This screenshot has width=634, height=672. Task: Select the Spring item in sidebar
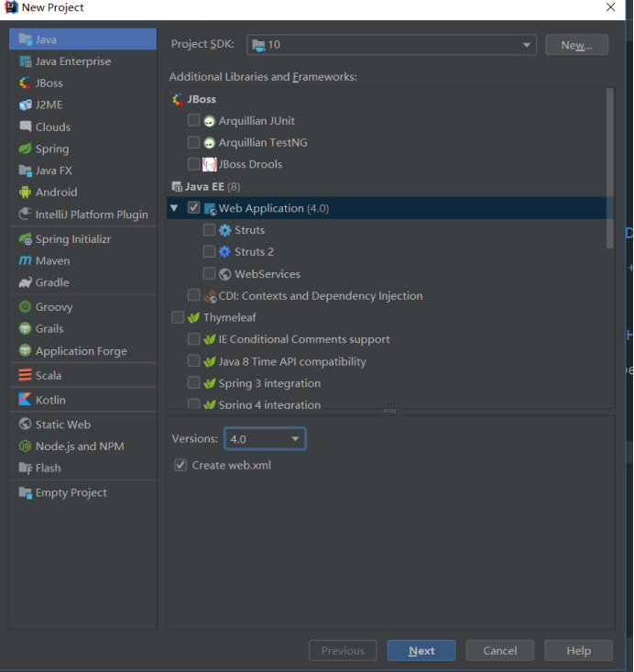click(82, 149)
